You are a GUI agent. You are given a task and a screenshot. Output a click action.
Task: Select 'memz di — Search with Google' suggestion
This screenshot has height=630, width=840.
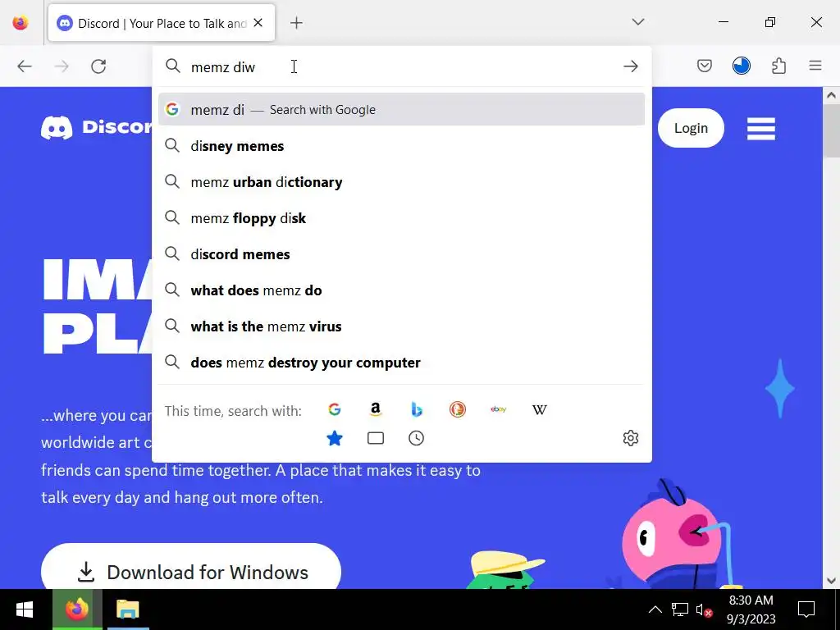[x=401, y=109]
